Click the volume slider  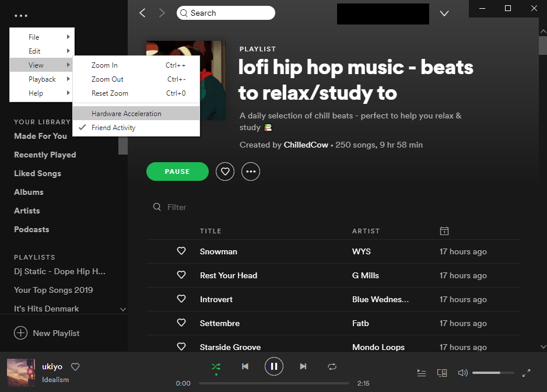click(x=493, y=373)
